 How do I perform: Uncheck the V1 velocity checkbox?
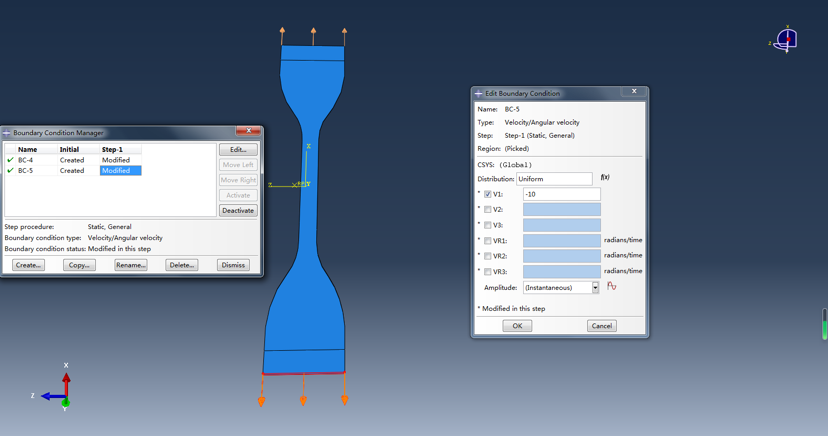click(x=488, y=194)
